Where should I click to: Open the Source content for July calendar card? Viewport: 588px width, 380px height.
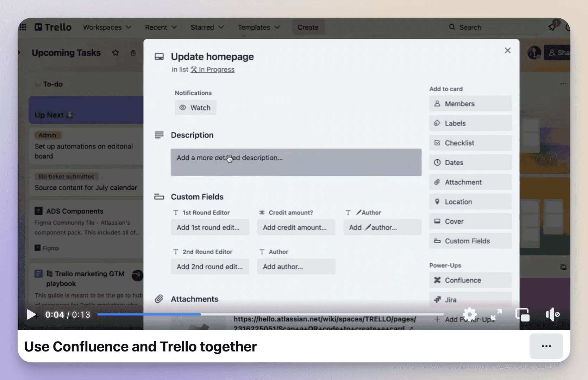86,183
